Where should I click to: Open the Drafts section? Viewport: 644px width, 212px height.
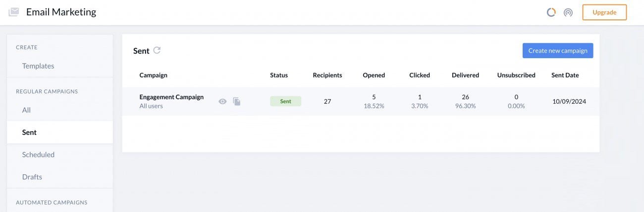click(32, 177)
